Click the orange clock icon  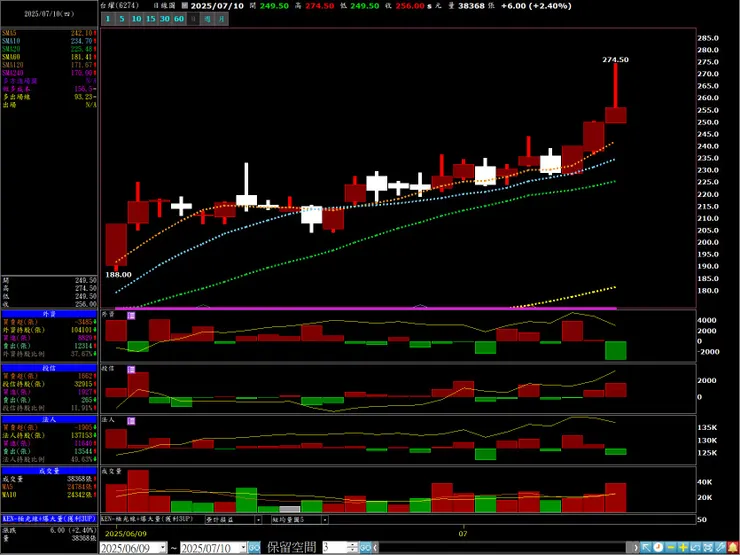[x=658, y=547]
